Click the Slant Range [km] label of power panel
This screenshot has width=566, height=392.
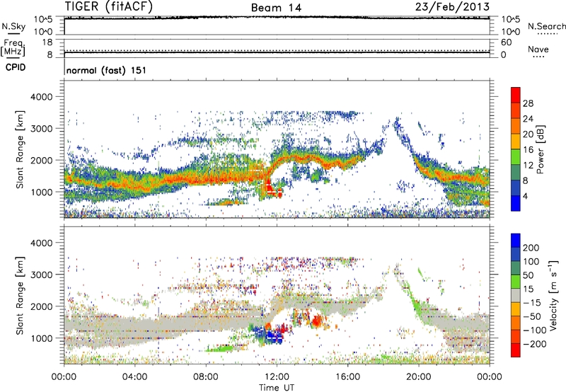(x=20, y=149)
